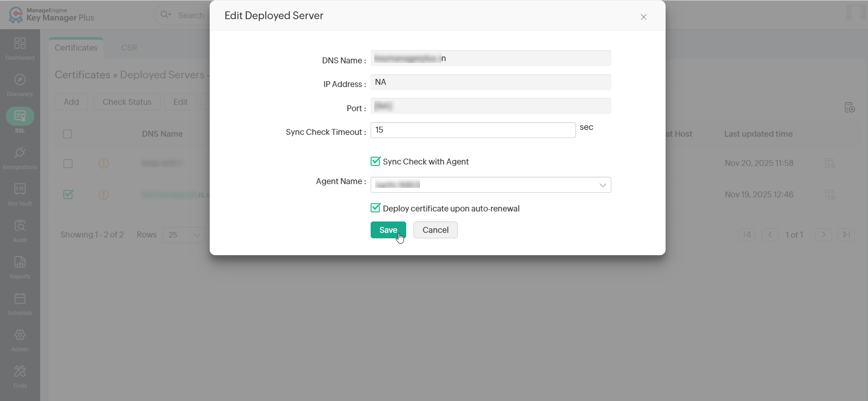Click action icon for Nov 20 row
Viewport: 868px width, 401px height.
pos(830,163)
